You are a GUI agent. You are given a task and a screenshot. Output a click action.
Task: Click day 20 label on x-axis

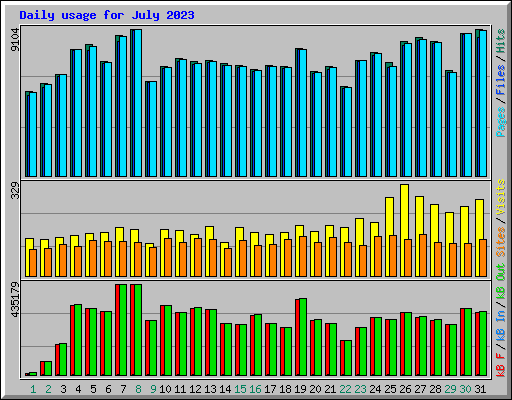point(315,389)
